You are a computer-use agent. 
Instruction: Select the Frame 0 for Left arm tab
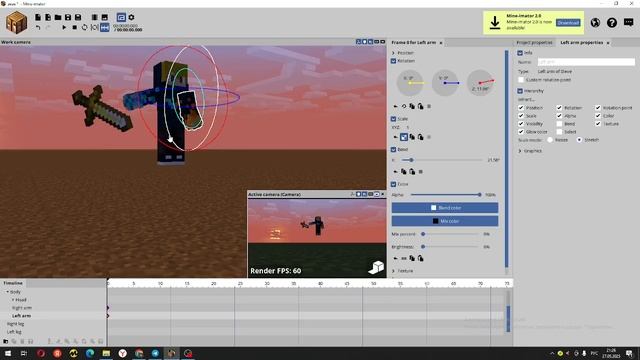[x=413, y=42]
